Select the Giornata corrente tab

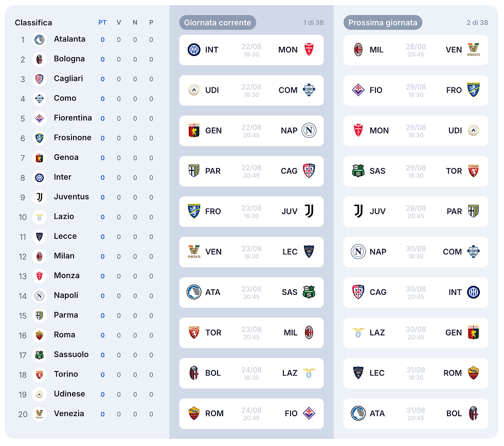[218, 23]
